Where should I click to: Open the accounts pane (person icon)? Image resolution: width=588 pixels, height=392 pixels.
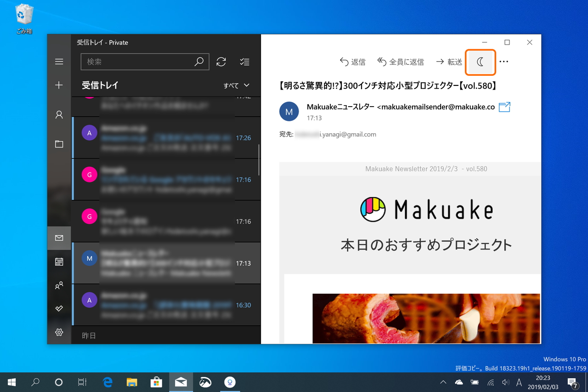pos(59,114)
